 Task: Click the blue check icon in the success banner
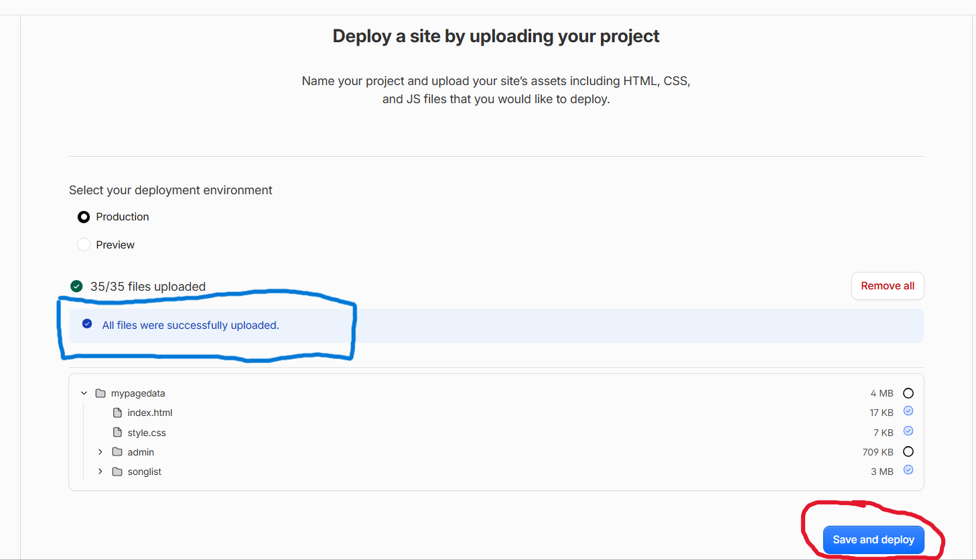coord(87,324)
